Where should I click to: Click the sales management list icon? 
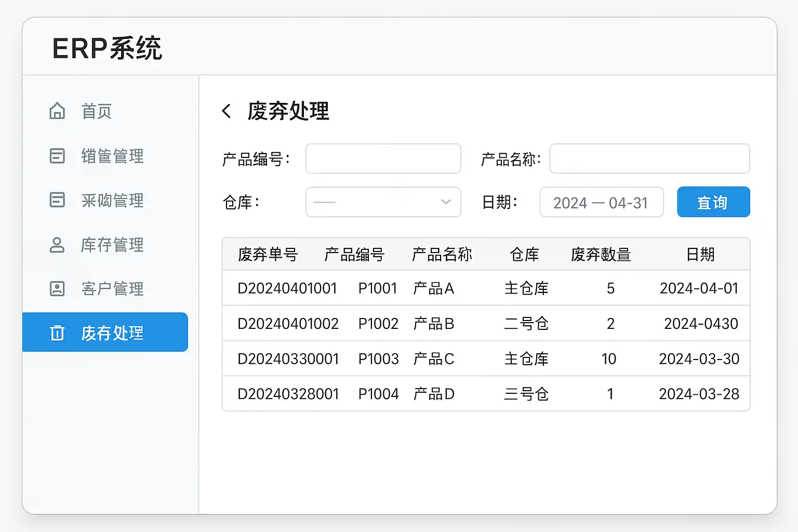click(57, 156)
